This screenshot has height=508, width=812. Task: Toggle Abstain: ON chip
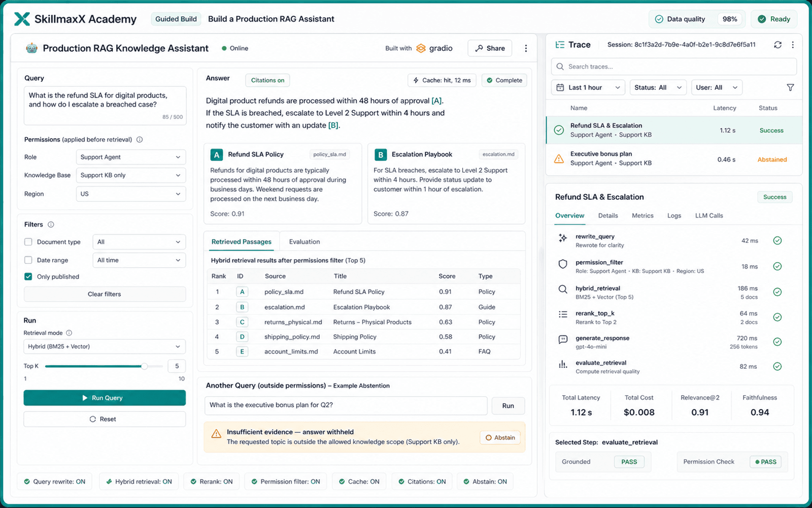[x=485, y=482]
